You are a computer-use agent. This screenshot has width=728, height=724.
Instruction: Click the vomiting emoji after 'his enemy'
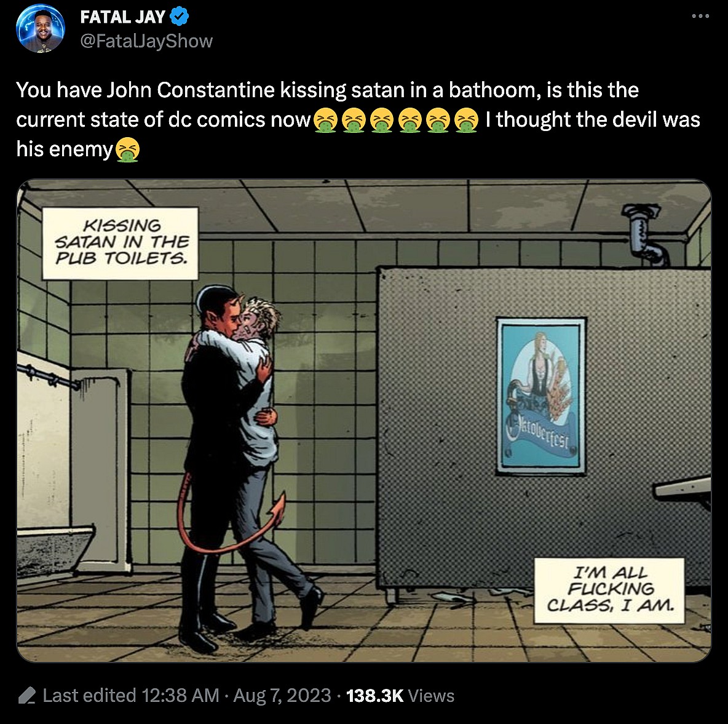coord(127,150)
